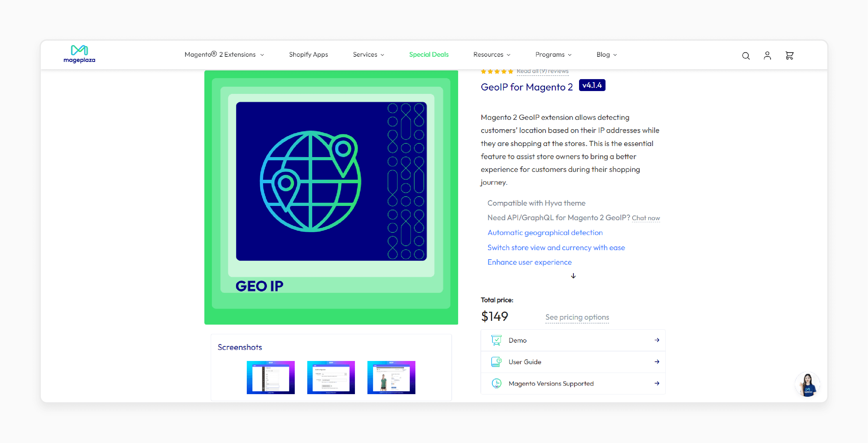Click the search icon in the header
Screen dimensions: 868x443
(746, 55)
